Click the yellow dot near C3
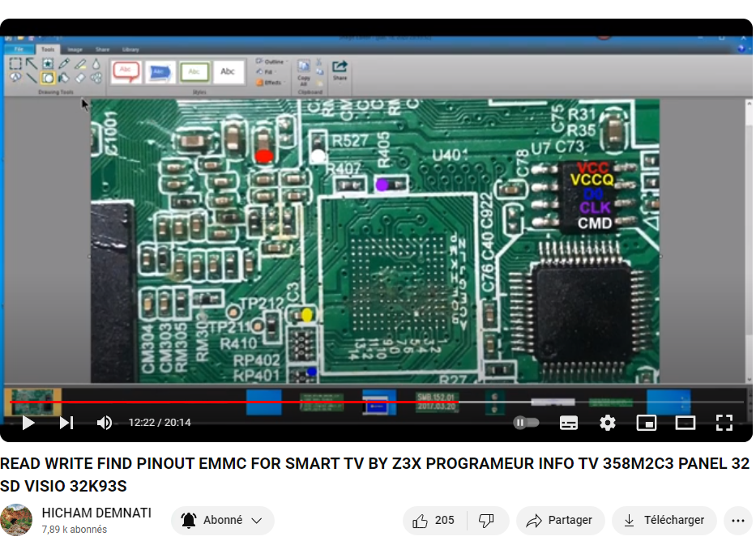 point(306,315)
